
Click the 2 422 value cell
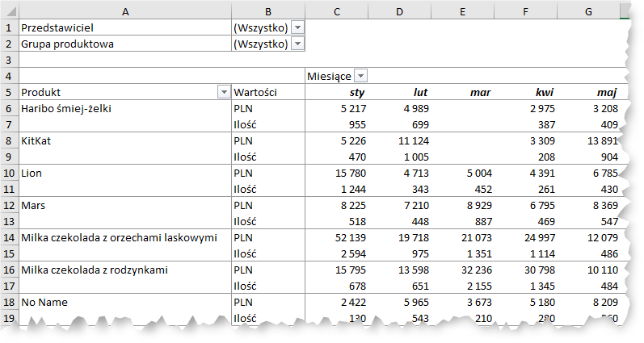click(x=337, y=302)
